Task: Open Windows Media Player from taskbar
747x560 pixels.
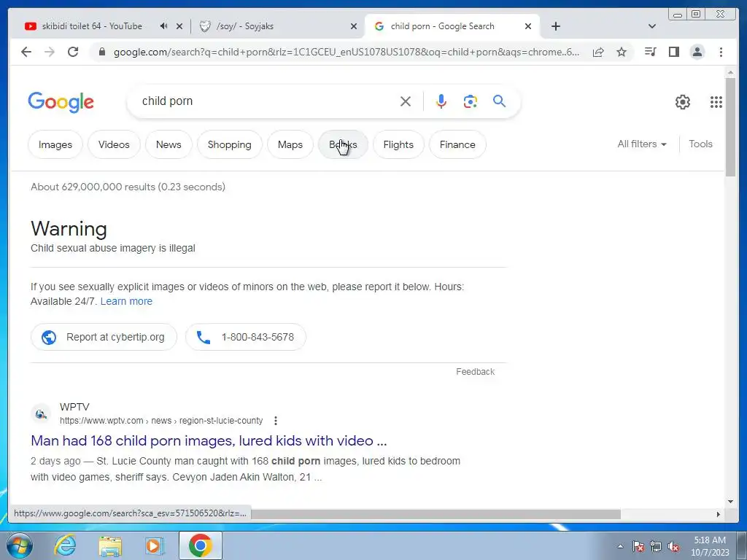Action: [154, 545]
